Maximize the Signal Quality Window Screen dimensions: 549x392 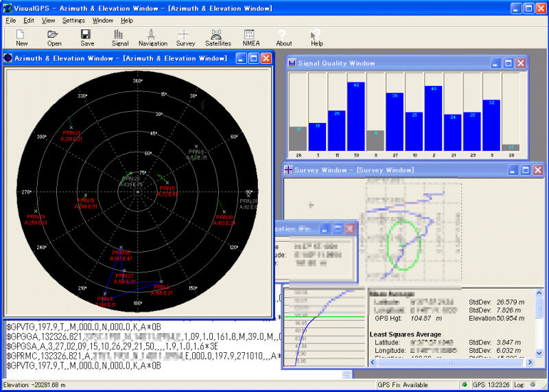pyautogui.click(x=509, y=63)
